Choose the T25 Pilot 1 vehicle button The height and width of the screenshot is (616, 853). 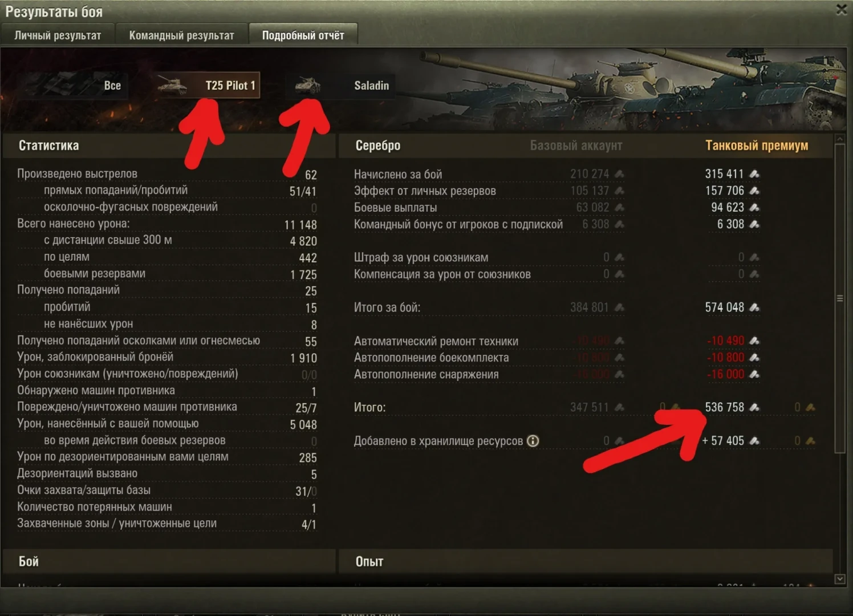tap(208, 86)
